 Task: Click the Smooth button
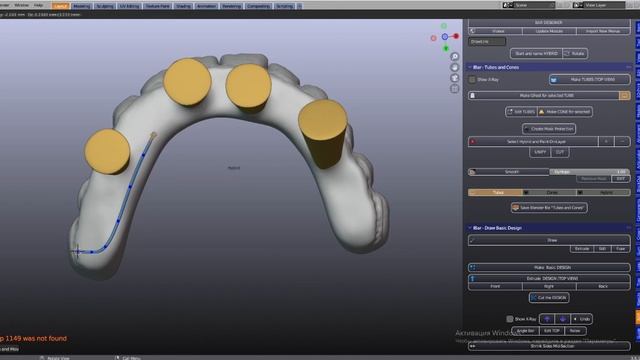pos(509,172)
